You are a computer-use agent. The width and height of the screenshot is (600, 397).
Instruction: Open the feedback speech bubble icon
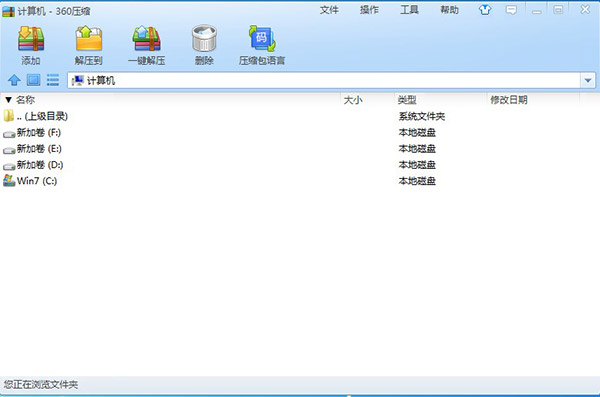point(511,10)
